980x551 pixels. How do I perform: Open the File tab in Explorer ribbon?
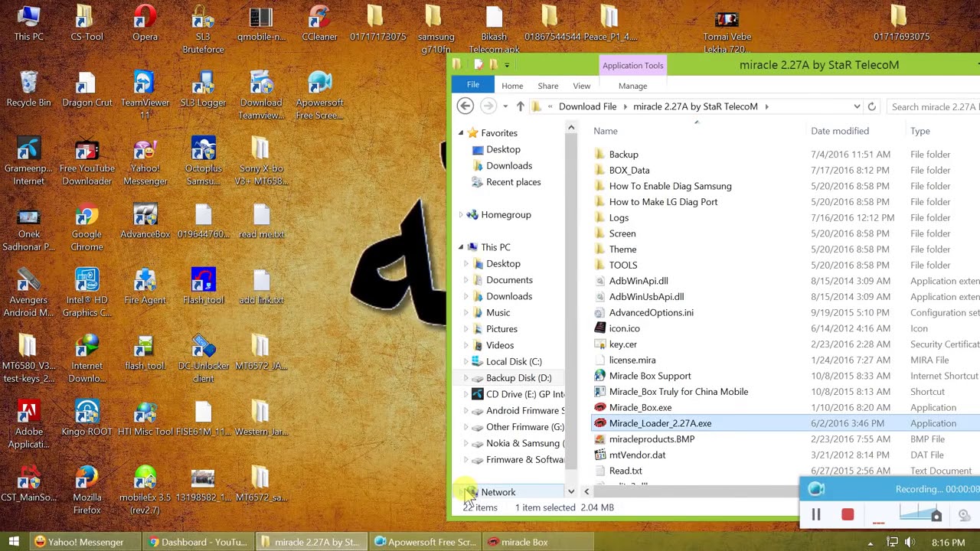473,85
